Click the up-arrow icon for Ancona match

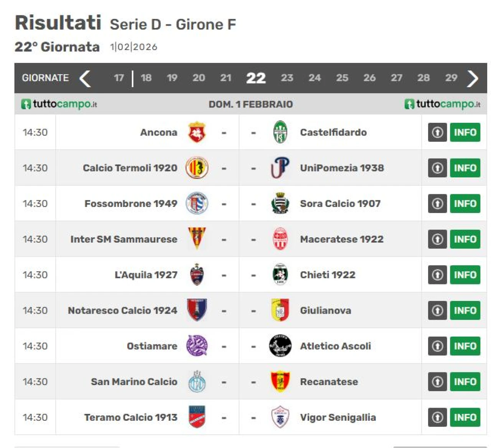pyautogui.click(x=437, y=132)
